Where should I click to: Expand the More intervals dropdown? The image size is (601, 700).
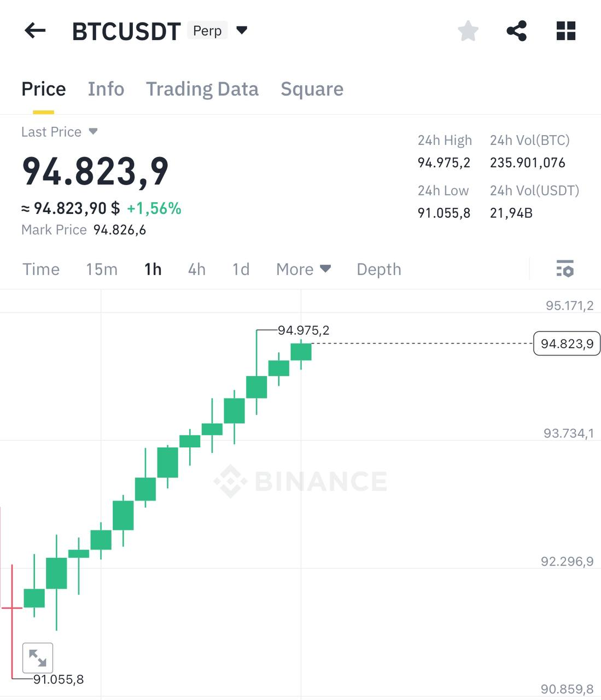[x=303, y=269]
